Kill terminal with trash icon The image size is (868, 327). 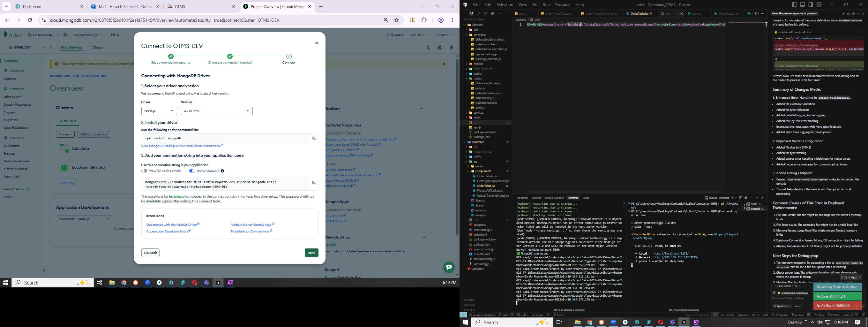745,198
